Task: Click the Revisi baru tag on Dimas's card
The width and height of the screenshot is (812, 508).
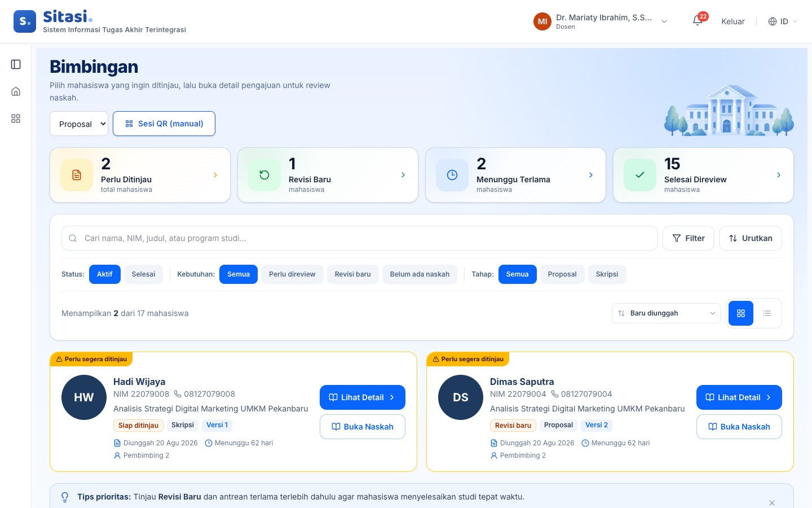Action: click(513, 426)
